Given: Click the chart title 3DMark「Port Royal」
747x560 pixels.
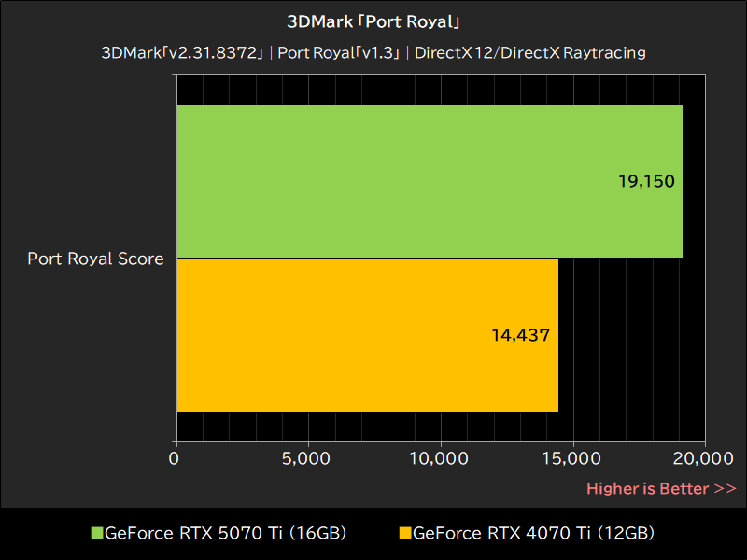Looking at the screenshot, I should click(x=373, y=21).
